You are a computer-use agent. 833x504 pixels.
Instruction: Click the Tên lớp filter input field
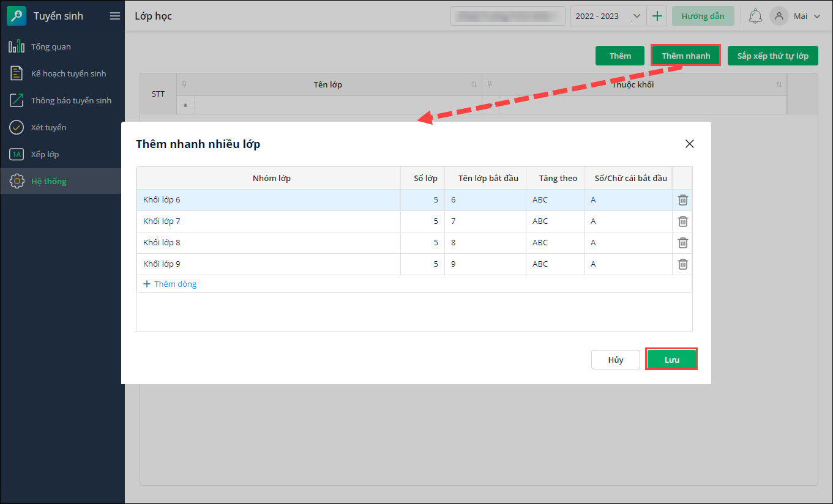pos(338,105)
